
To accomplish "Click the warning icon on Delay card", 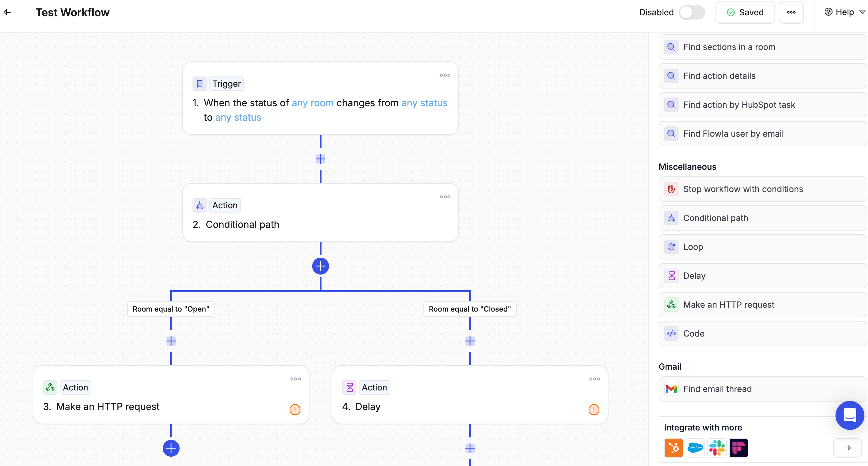I will (594, 410).
